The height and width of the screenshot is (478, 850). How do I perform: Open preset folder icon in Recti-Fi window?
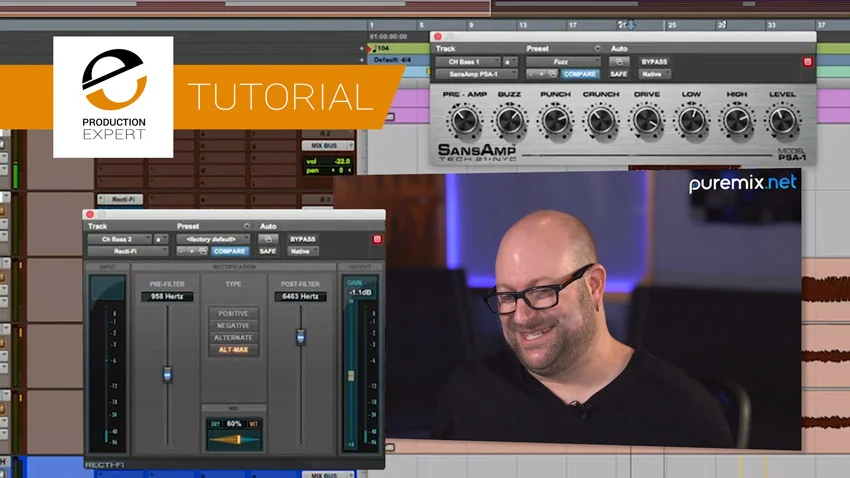(203, 251)
